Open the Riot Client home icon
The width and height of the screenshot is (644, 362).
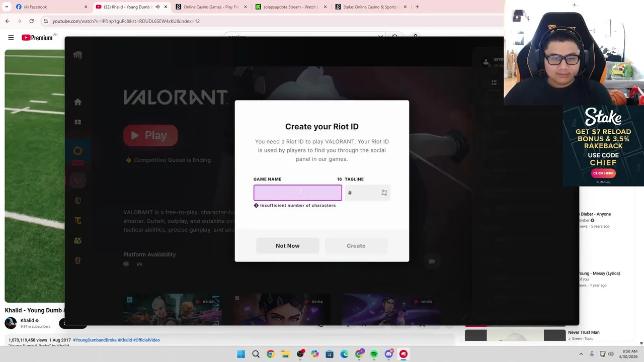(x=77, y=102)
